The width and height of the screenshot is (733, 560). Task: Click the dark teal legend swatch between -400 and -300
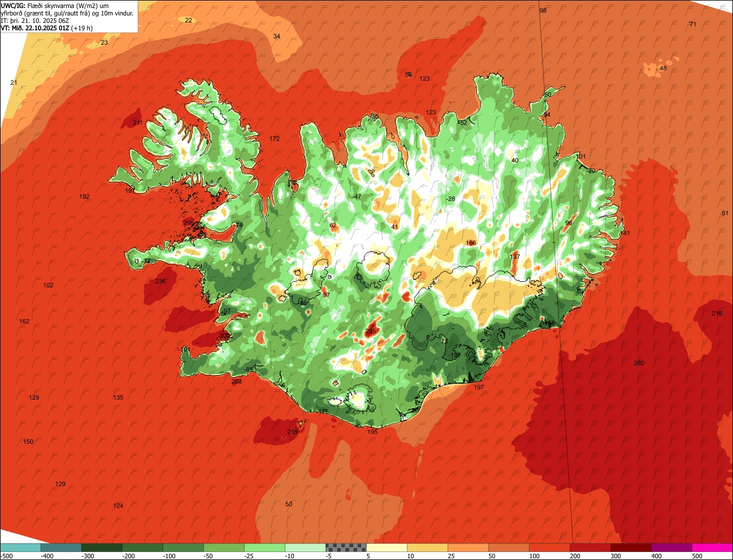coord(61,547)
